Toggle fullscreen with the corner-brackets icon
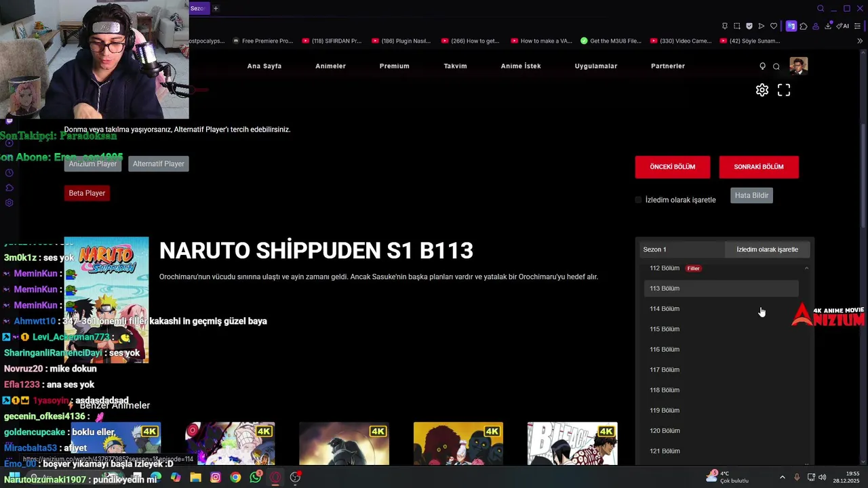 pyautogui.click(x=784, y=90)
